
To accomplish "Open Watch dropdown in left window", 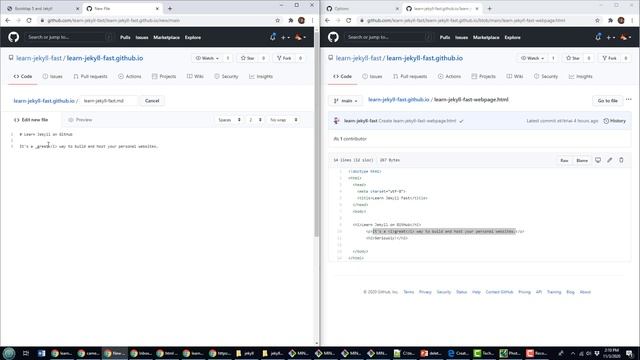I will click(207, 58).
